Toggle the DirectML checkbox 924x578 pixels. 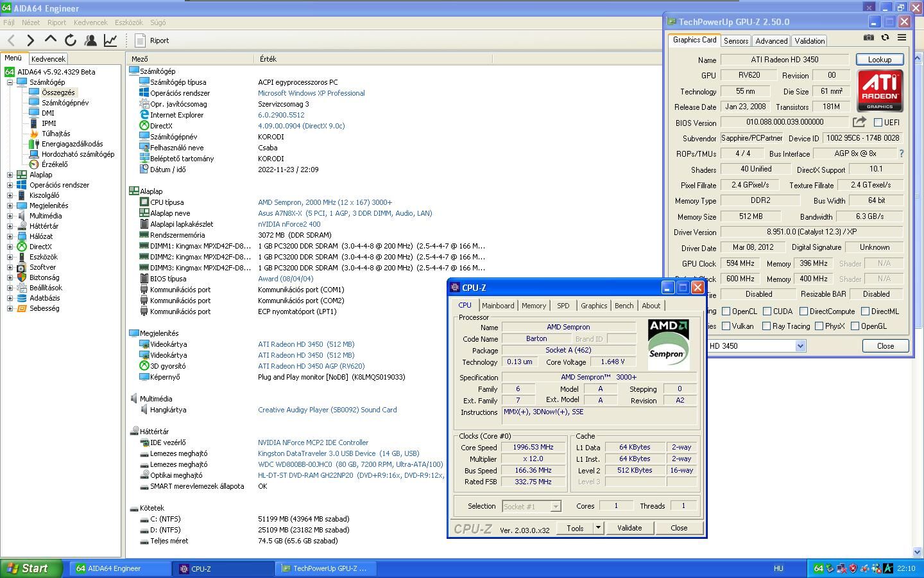click(865, 311)
